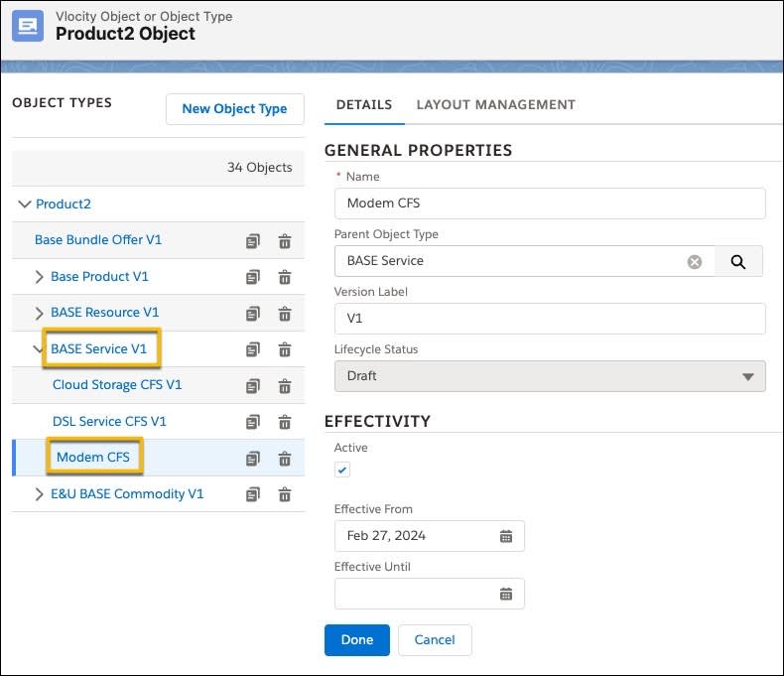Select Cloud Storage CFS V1 object type
Viewport: 784px width, 676px height.
click(x=117, y=385)
